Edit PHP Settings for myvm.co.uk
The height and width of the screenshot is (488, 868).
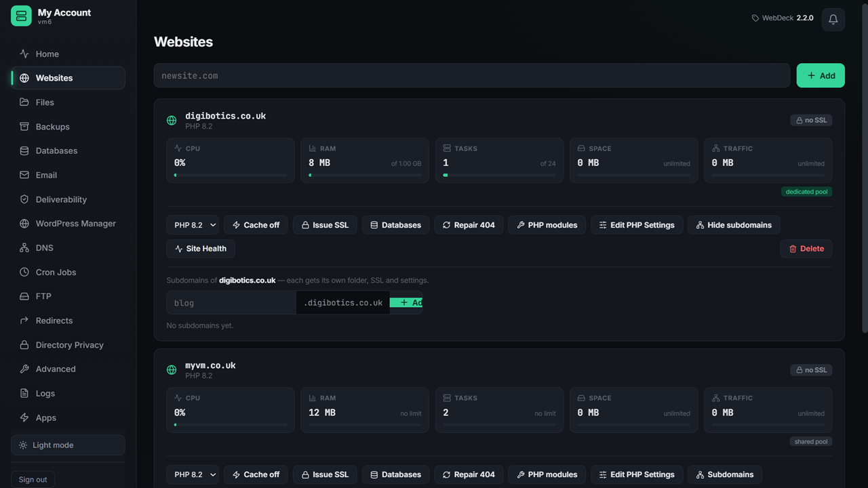click(x=637, y=474)
